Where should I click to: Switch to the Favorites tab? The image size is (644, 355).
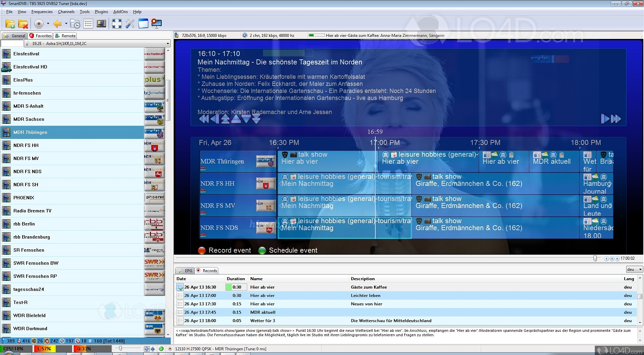(x=40, y=36)
